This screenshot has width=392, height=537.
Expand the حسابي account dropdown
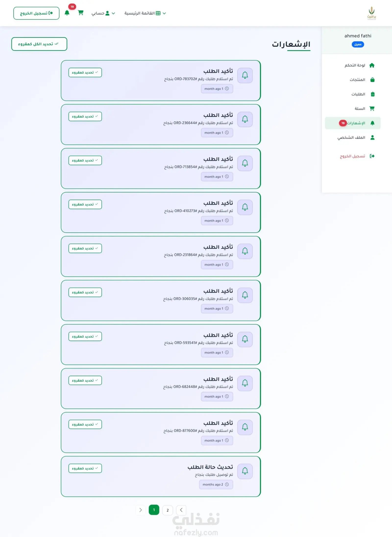click(103, 13)
